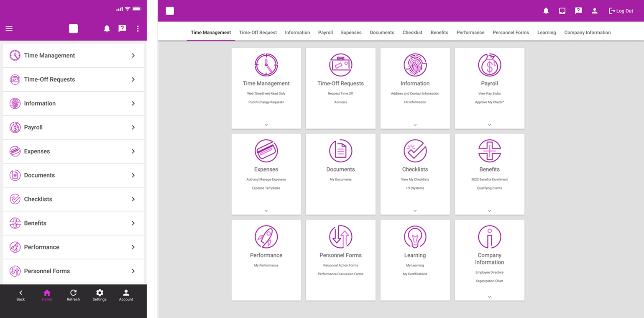Open Payroll row arrow in mobile list

133,127
